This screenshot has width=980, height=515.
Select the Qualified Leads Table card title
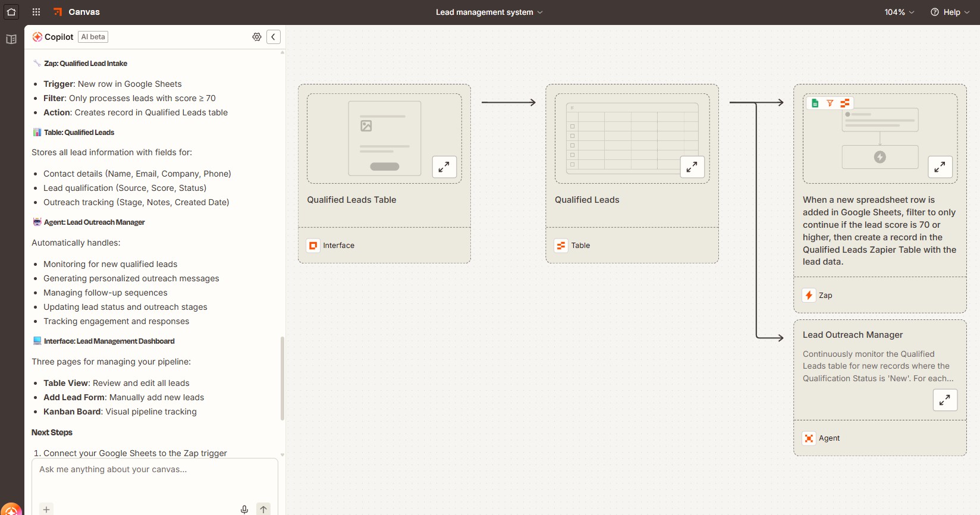(351, 200)
